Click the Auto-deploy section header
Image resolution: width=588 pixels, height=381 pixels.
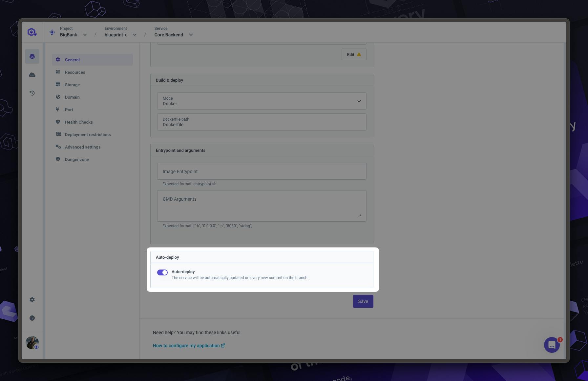[x=262, y=257]
